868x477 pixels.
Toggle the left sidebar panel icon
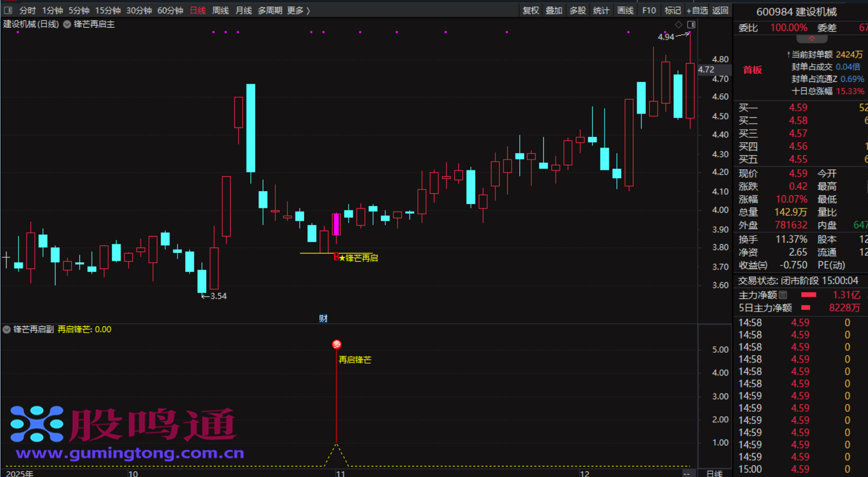8,10
